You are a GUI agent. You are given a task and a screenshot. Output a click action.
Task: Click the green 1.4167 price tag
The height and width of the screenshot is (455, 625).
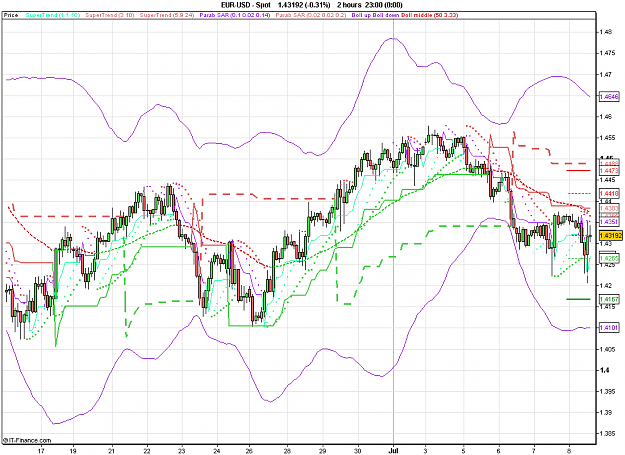point(609,299)
